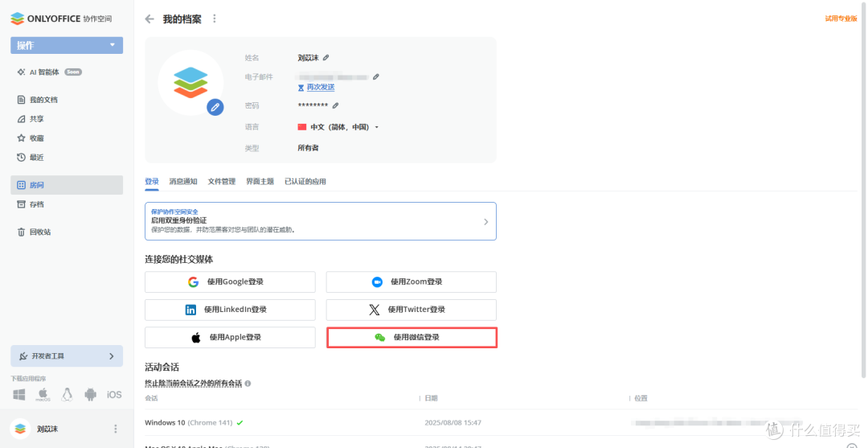Edit the profile avatar with the pencil badge
868x448 pixels.
(215, 107)
